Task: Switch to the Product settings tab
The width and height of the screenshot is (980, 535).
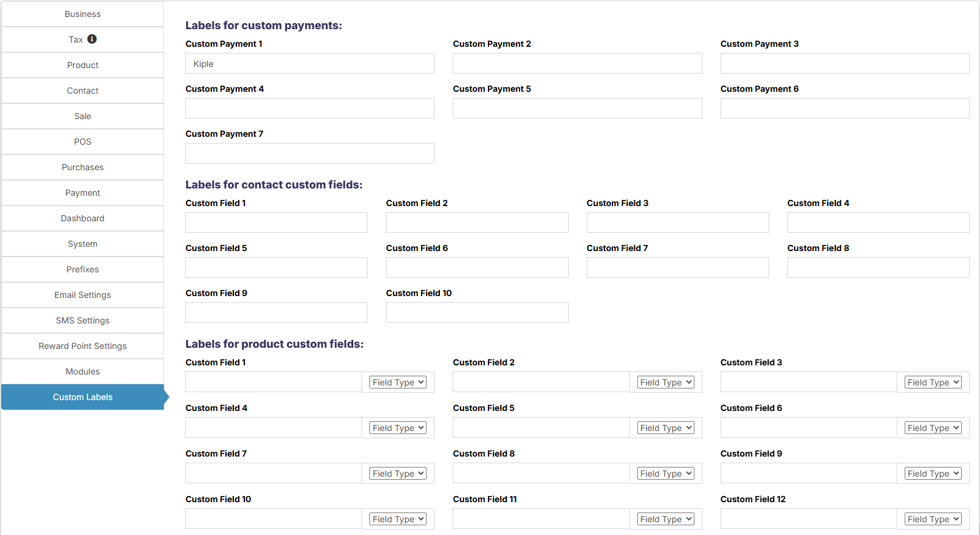Action: (x=83, y=65)
